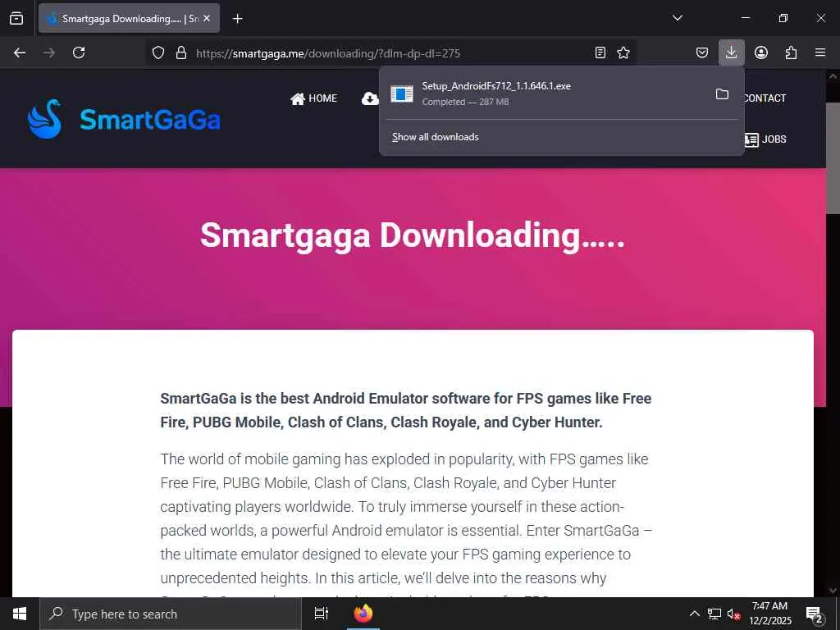This screenshot has width=840, height=630.
Task: Open the Firefox account icon
Action: 761,52
